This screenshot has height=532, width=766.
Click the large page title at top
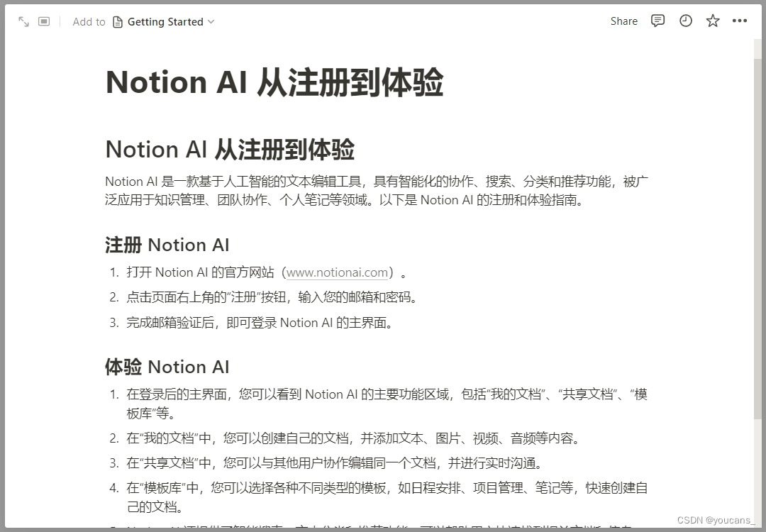(x=274, y=82)
